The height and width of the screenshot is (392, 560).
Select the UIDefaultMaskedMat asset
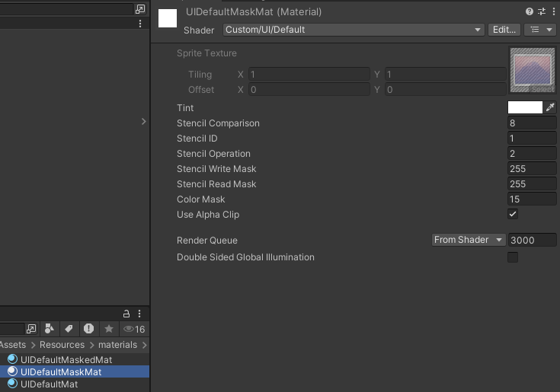[66, 359]
